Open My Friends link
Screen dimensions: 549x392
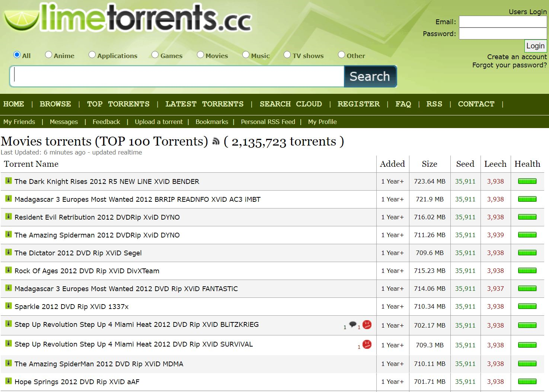coord(19,122)
